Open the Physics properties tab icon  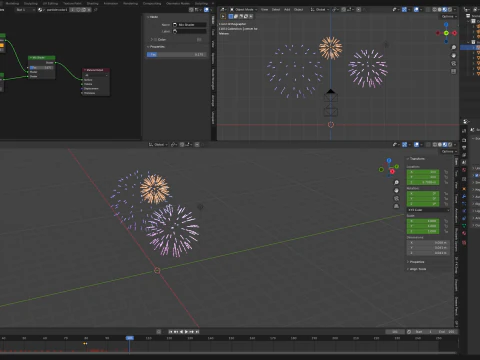tap(464, 211)
